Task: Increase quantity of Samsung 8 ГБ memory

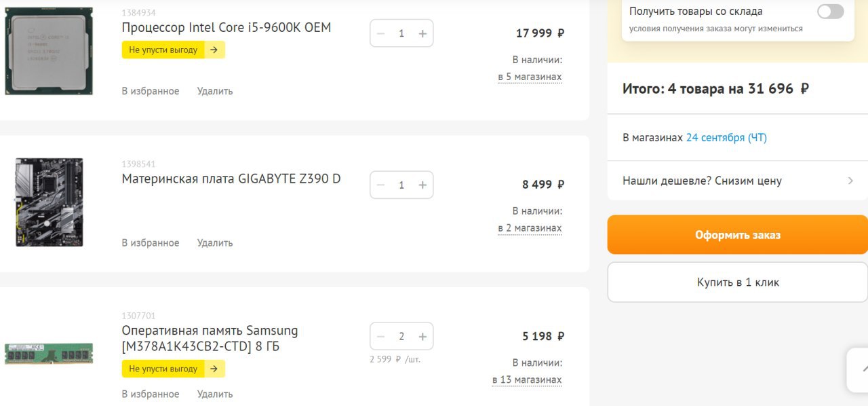Action: click(x=422, y=337)
